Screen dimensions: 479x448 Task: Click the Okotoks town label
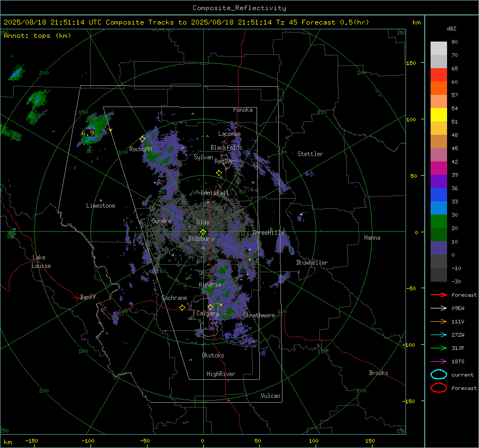213,355
